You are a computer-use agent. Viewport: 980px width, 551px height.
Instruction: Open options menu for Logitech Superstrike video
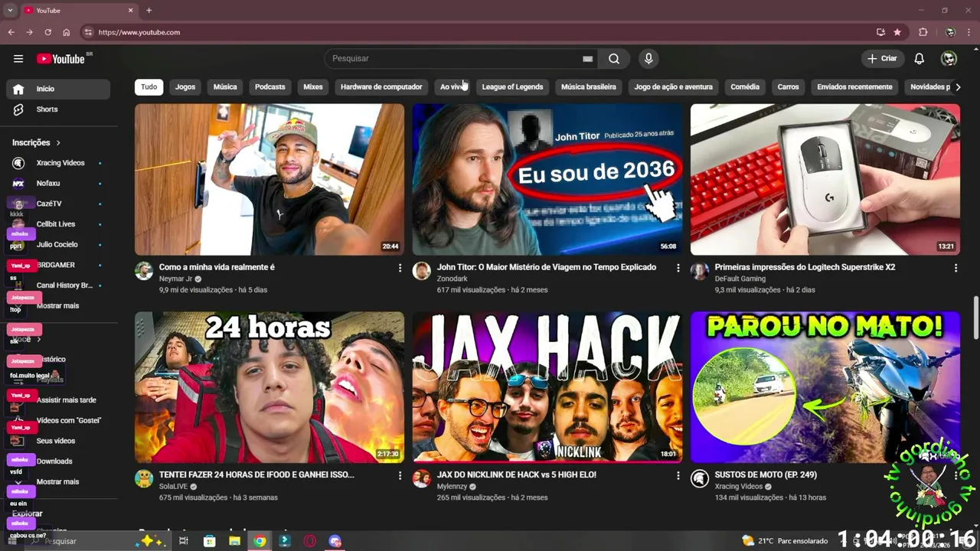coord(955,268)
